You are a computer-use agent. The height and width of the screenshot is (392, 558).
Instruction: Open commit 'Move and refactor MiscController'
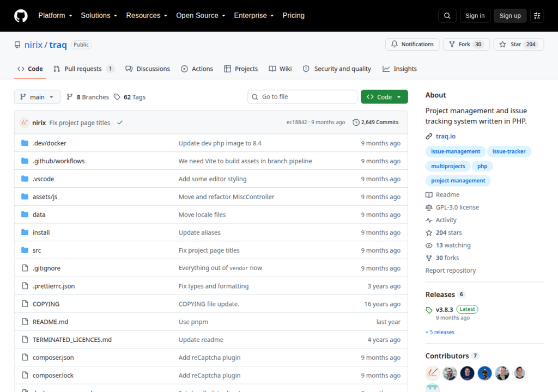(x=226, y=197)
